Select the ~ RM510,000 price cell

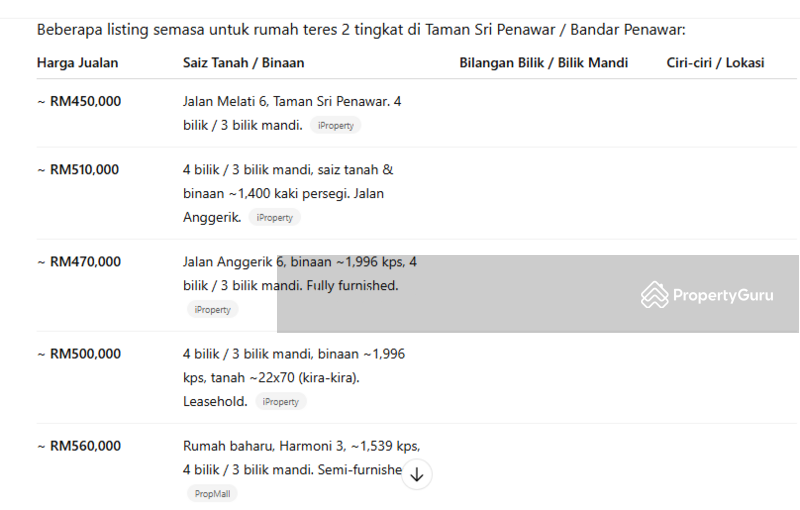click(78, 170)
